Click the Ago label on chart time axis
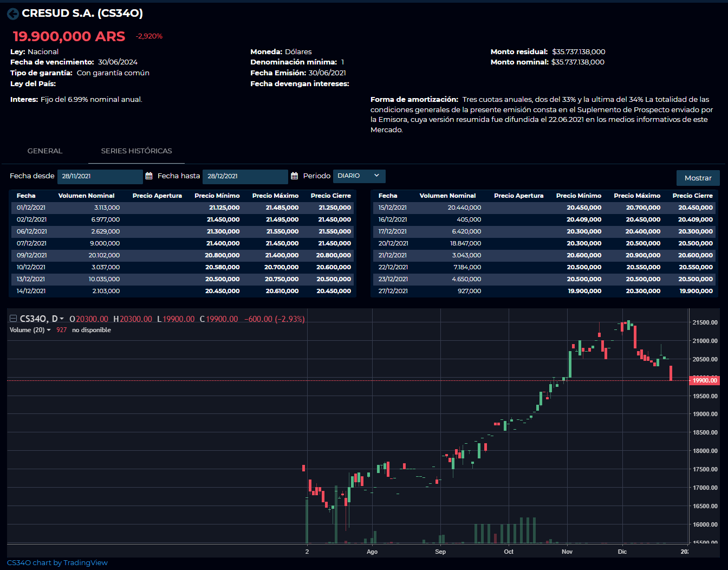The width and height of the screenshot is (728, 570). click(x=372, y=552)
